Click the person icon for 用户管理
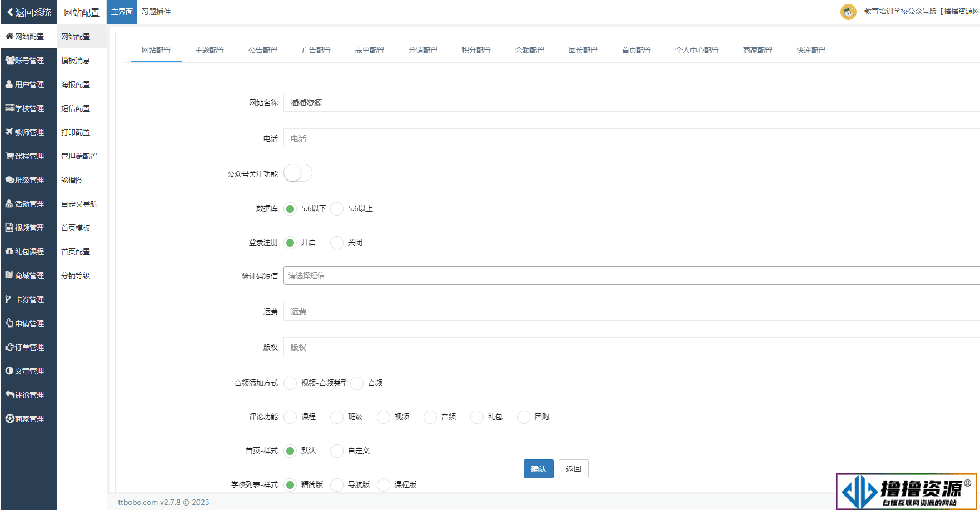Image resolution: width=980 pixels, height=510 pixels. click(9, 84)
